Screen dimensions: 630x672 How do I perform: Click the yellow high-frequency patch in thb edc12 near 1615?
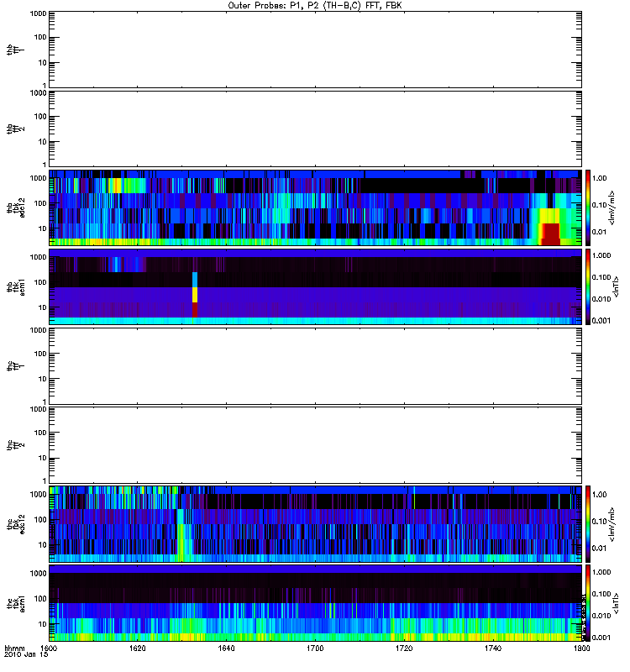pyautogui.click(x=115, y=186)
